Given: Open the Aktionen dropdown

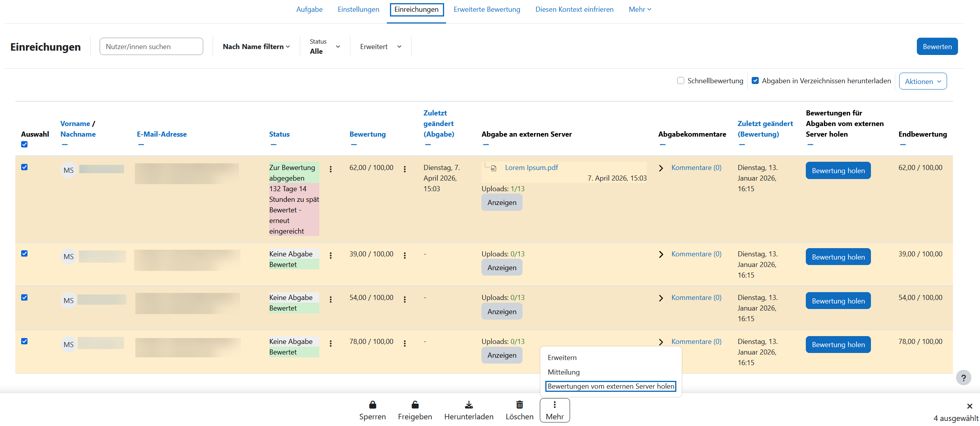Looking at the screenshot, I should [x=922, y=81].
